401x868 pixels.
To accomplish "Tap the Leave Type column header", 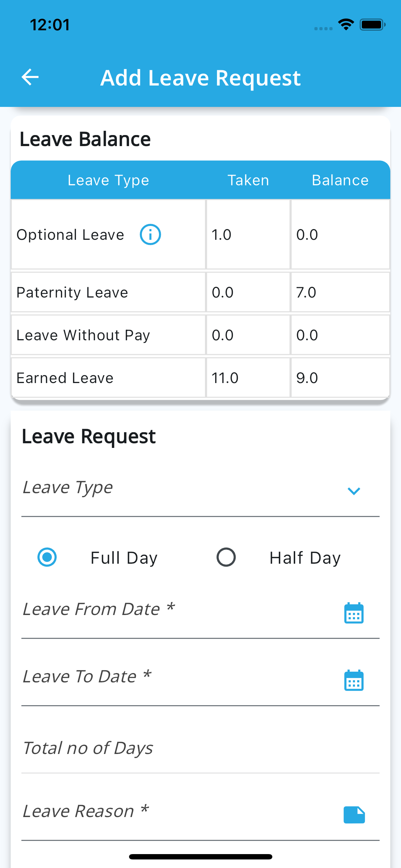I will [108, 180].
